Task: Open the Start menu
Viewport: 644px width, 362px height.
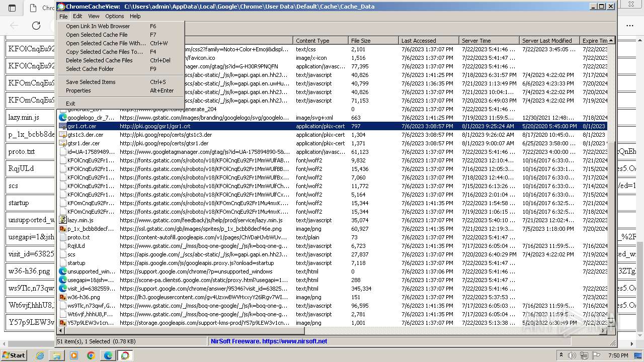Action: point(14,355)
